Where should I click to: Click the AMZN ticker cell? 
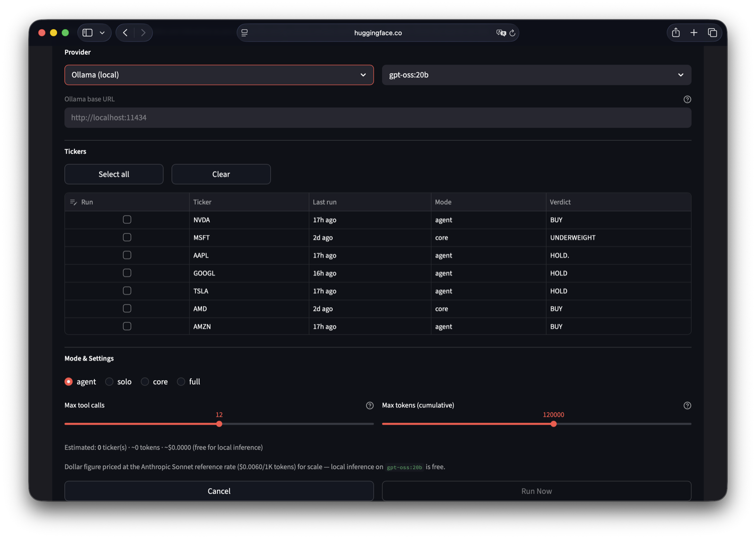[249, 326]
